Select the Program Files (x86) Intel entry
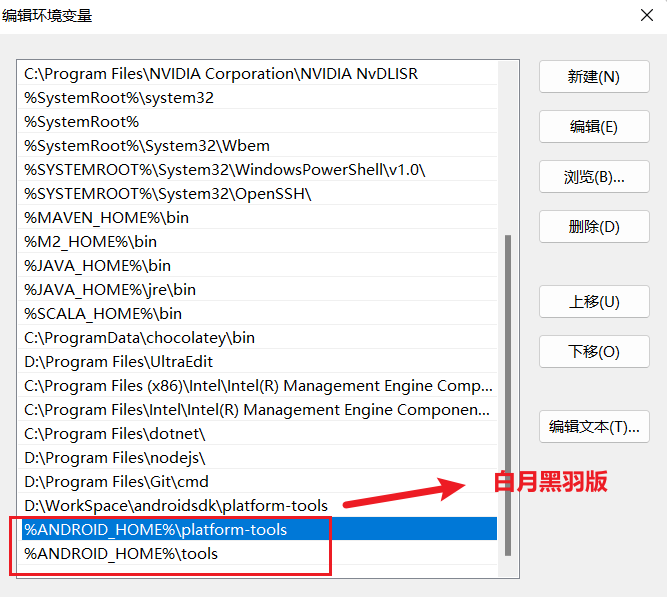The image size is (667, 597). click(257, 386)
